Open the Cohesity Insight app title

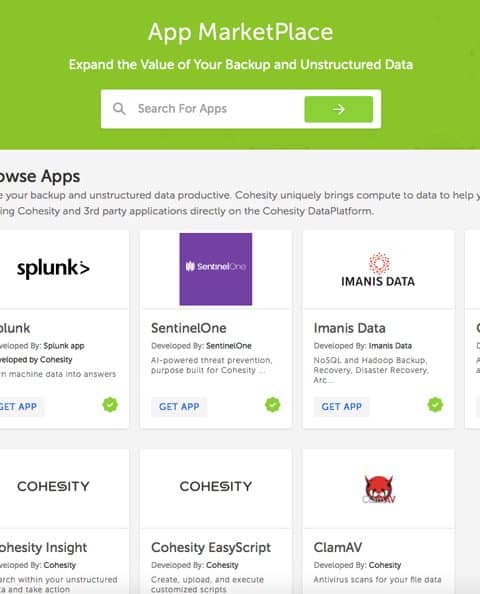pyautogui.click(x=43, y=547)
